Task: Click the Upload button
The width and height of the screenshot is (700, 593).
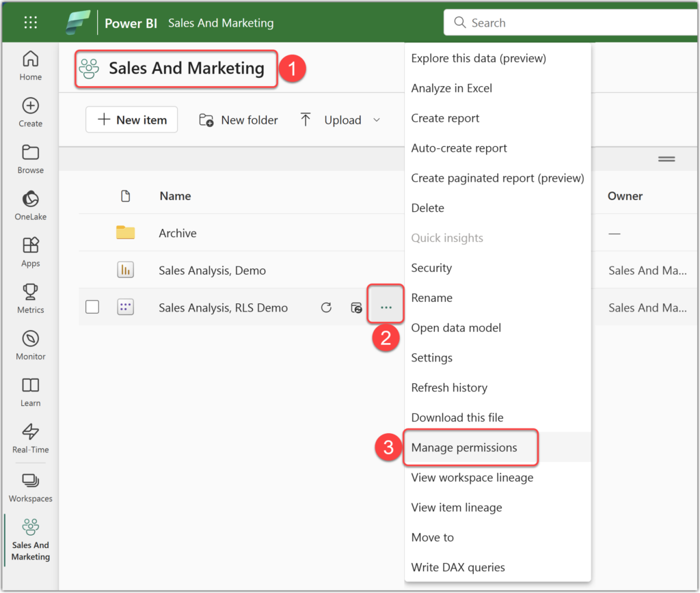Action: (331, 120)
